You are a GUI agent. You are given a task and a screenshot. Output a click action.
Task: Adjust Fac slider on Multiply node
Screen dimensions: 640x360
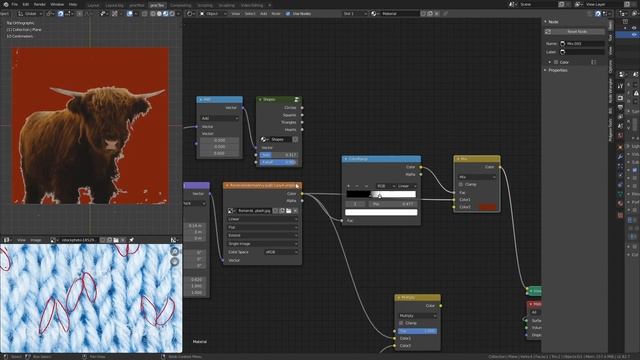click(417, 331)
